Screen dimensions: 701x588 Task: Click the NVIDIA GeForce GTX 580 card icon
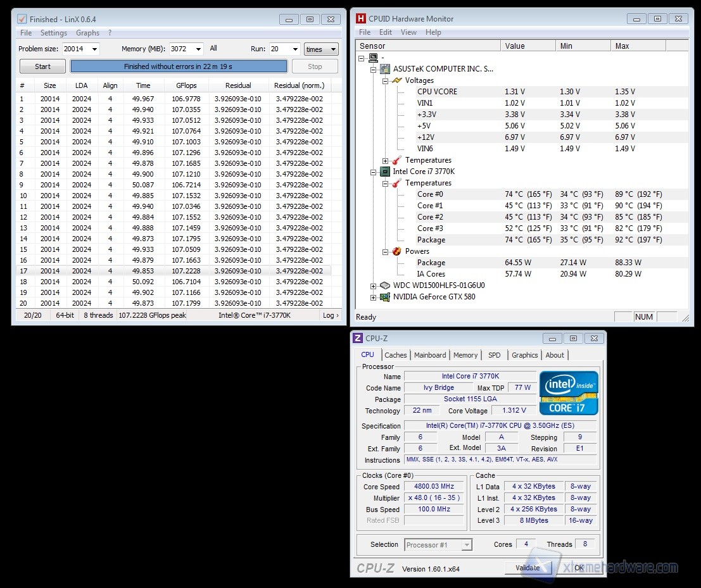384,297
